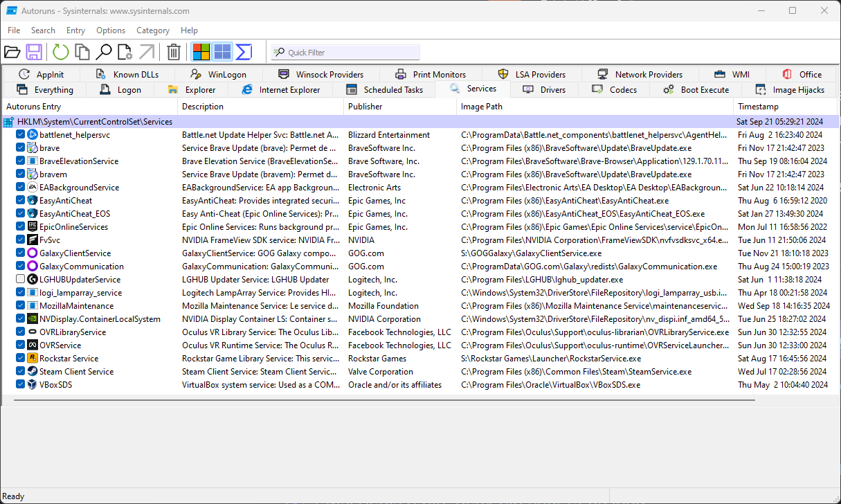
Task: Select the Valve Corporation publisher cell
Action: (381, 372)
